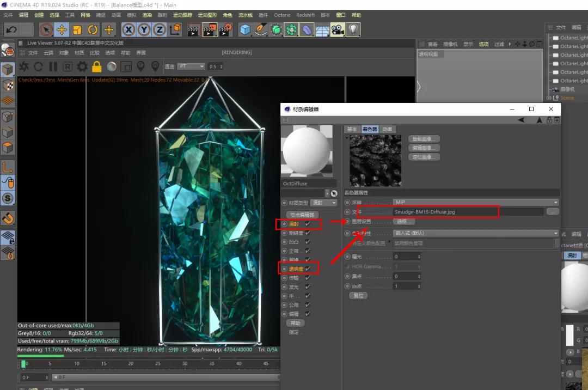
Task: Click the topmost button beside the texture preview
Action: click(424, 139)
